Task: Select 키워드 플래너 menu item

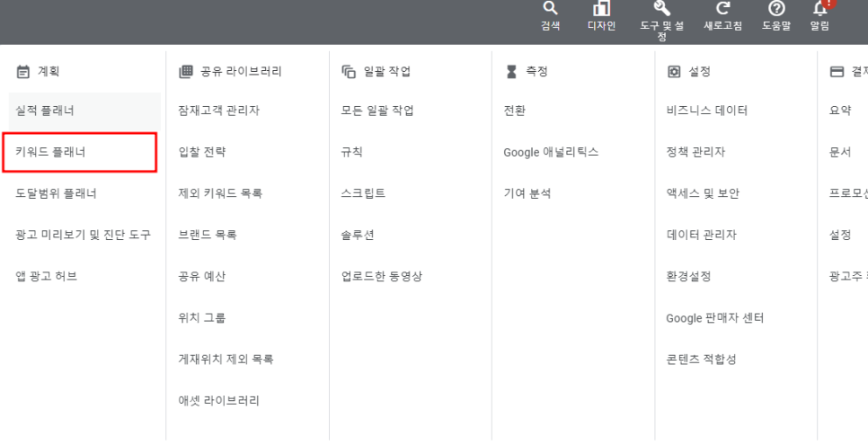Action: (x=51, y=152)
